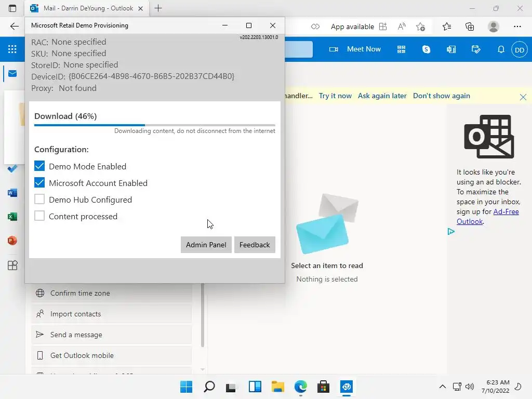This screenshot has width=532, height=399.
Task: Open the Admin Panel
Action: [206, 245]
